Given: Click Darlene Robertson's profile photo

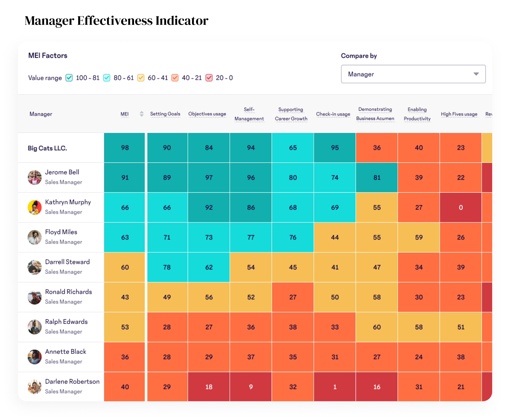Looking at the screenshot, I should coord(35,387).
